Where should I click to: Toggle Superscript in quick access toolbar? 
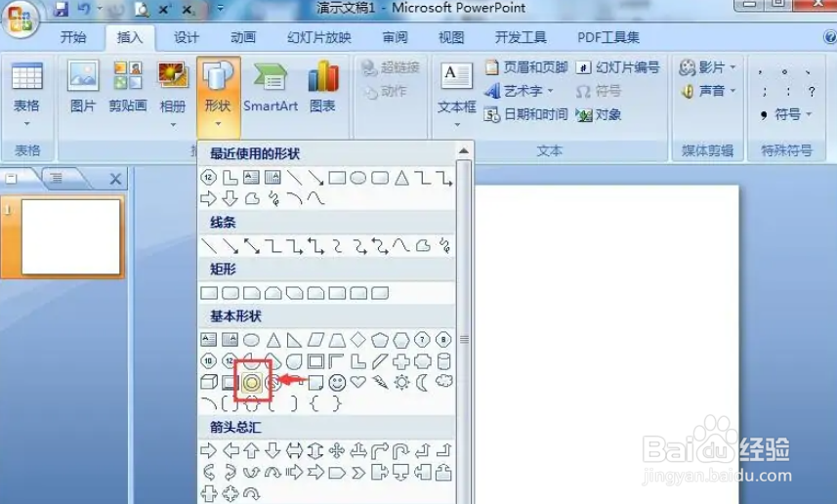(x=164, y=9)
